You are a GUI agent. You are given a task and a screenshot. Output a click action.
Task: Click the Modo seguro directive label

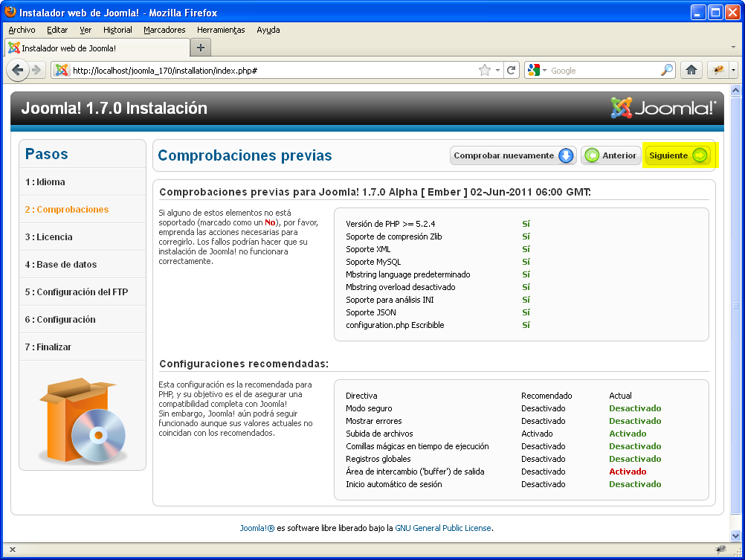coord(370,408)
